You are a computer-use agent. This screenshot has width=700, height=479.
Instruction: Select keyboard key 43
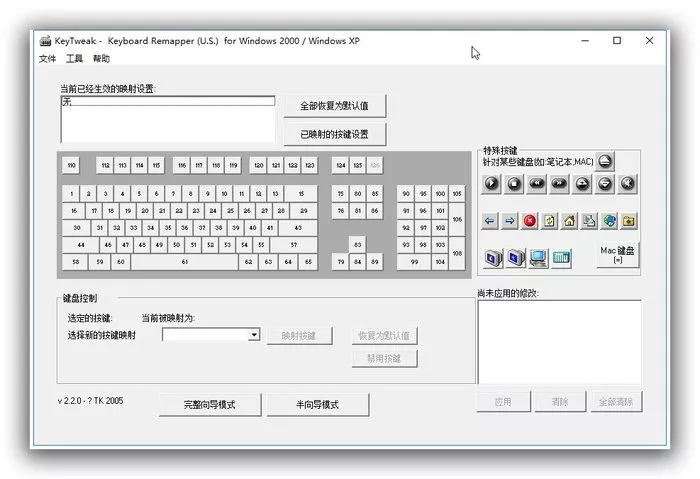point(298,228)
